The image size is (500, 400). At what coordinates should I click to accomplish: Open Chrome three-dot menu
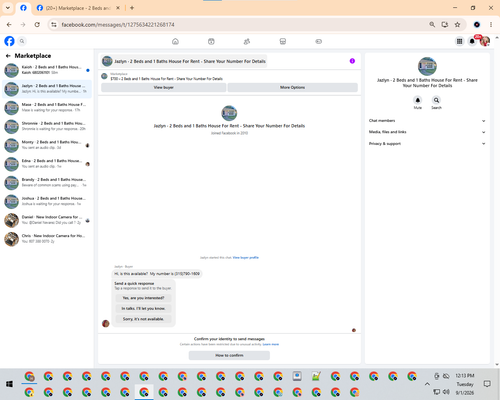491,25
